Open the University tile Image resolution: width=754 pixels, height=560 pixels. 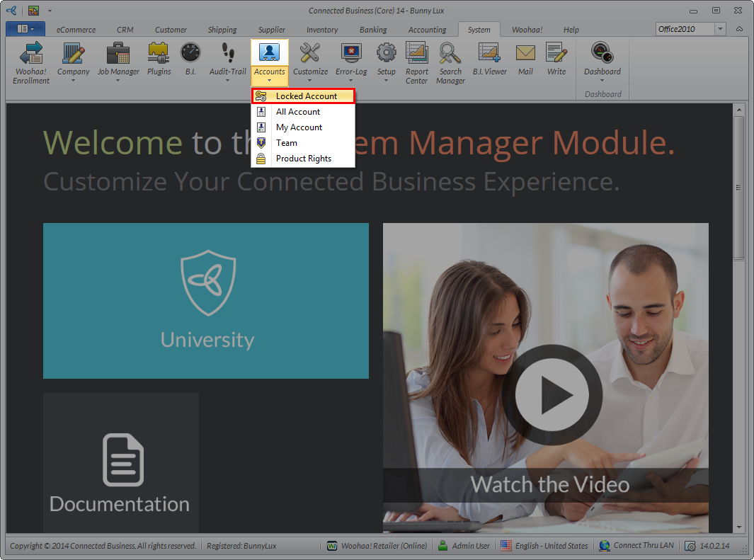tap(206, 301)
